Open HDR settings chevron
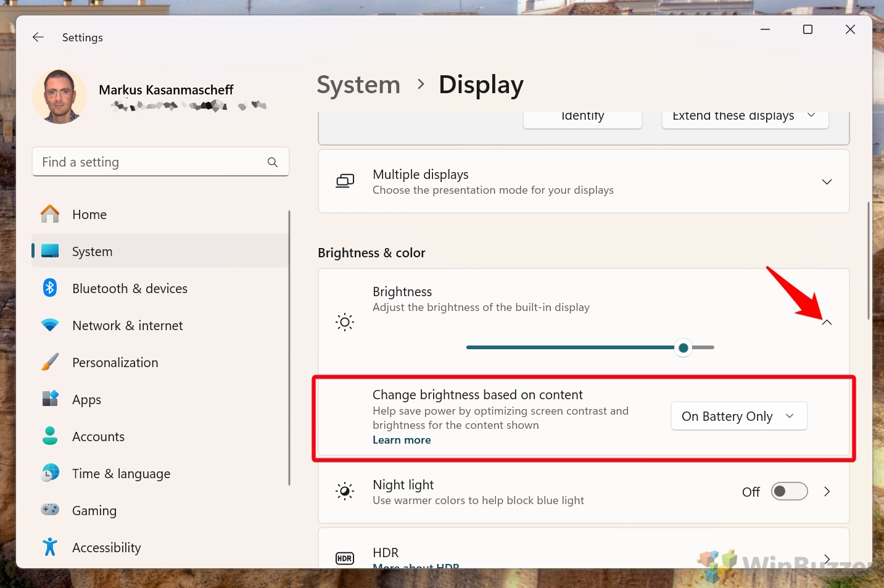The width and height of the screenshot is (884, 588). click(827, 559)
